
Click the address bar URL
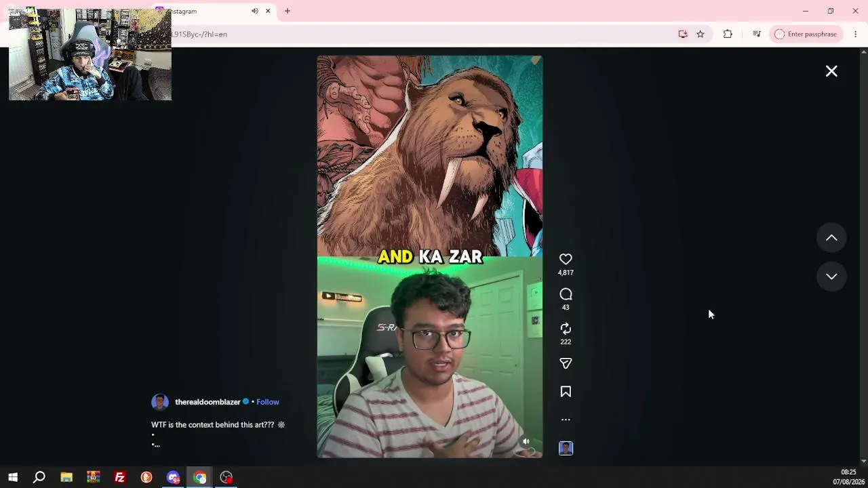tap(199, 34)
